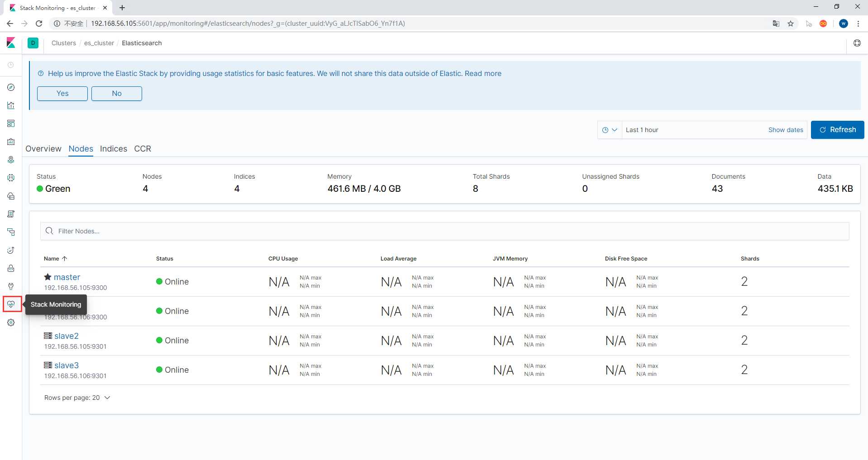This screenshot has width=868, height=460.
Task: Open Dev Tools wrench icon in sidebar
Action: coord(11,286)
